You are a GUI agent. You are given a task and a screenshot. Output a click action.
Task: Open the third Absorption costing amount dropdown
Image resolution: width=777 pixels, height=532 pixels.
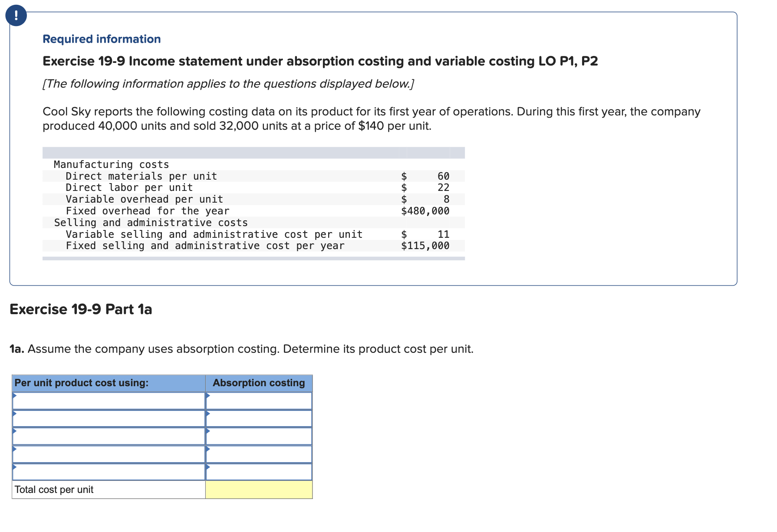(x=258, y=436)
